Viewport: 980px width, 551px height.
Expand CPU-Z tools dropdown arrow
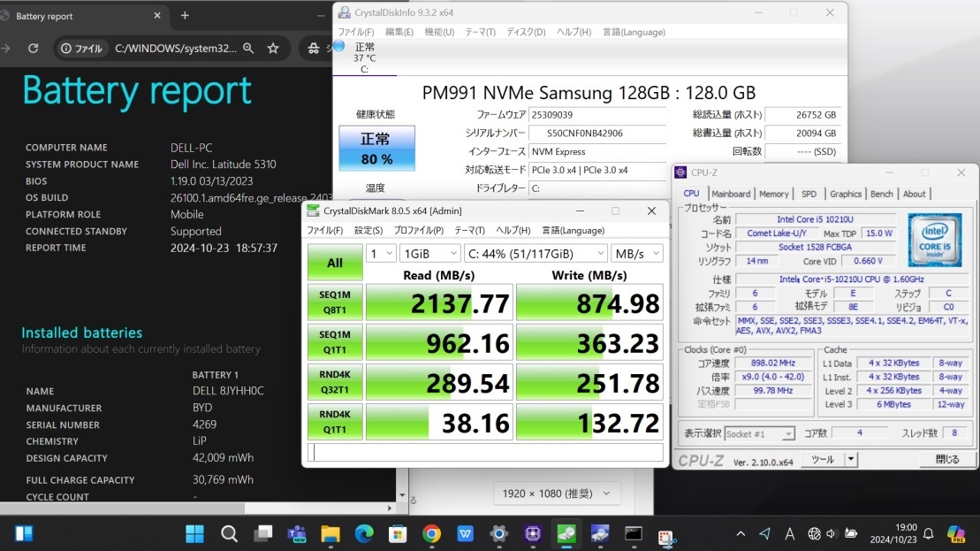[x=851, y=459]
